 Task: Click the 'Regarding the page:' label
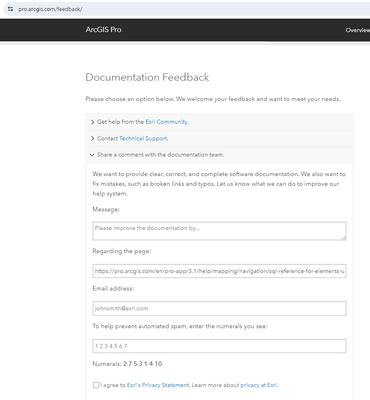tap(122, 251)
